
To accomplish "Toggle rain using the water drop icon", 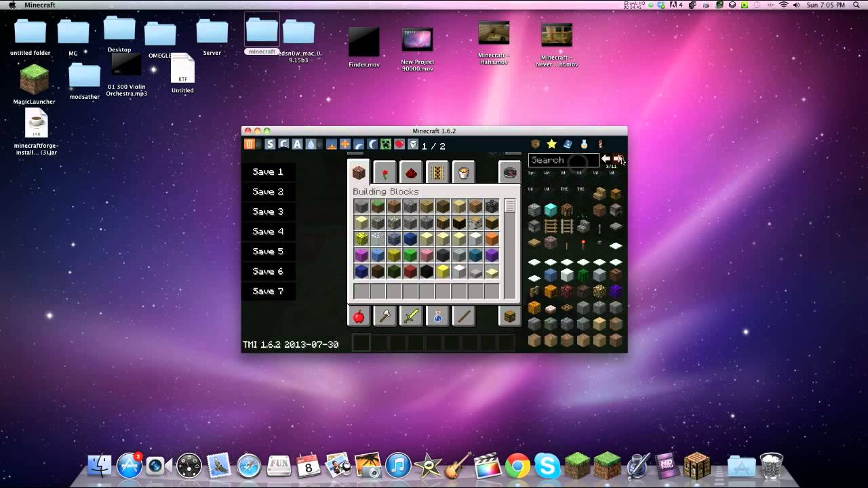I will pos(311,144).
